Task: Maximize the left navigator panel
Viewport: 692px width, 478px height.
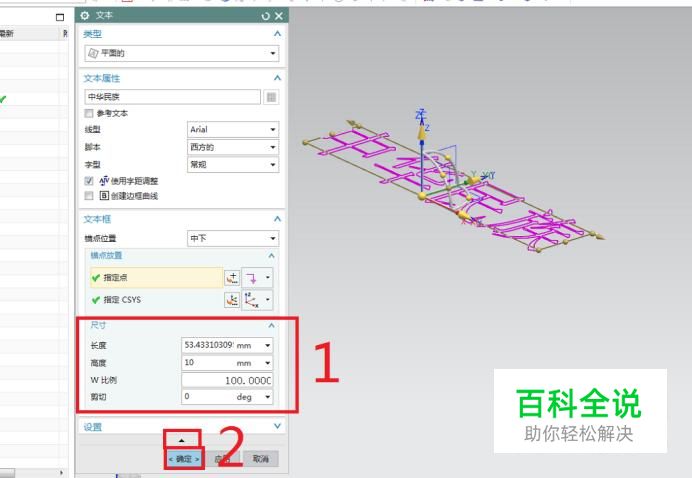Action: coord(60,17)
